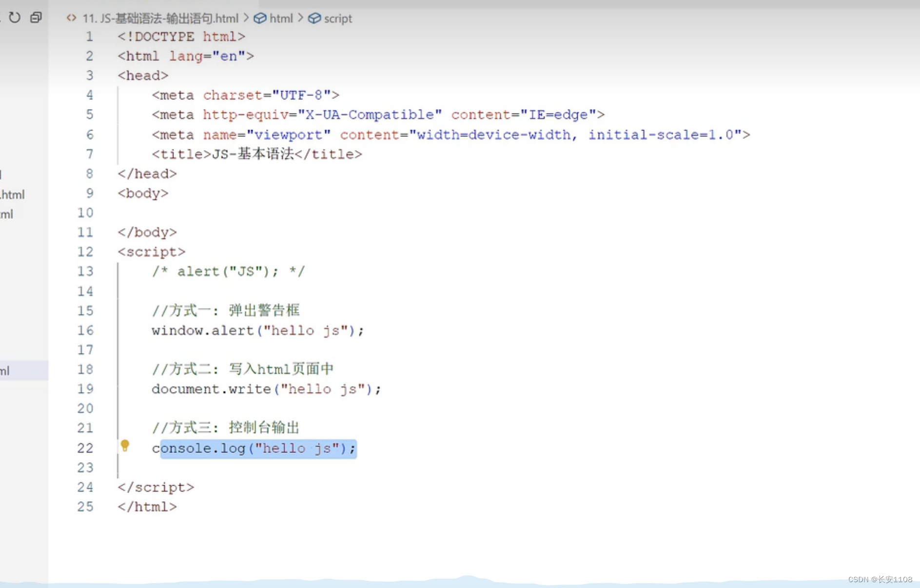The width and height of the screenshot is (920, 588).
Task: Click the content="IE=edge" attribute
Action: point(524,115)
